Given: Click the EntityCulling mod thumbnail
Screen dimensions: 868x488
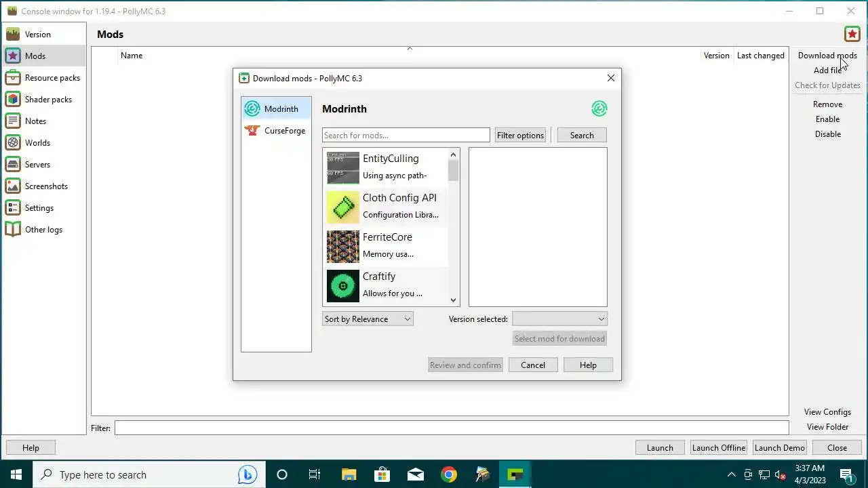Looking at the screenshot, I should click(x=343, y=167).
